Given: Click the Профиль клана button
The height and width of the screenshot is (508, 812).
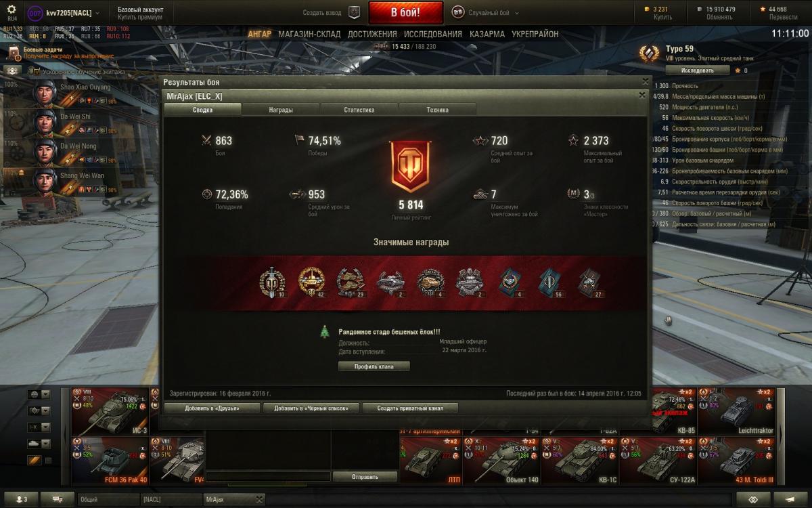Looking at the screenshot, I should [x=374, y=366].
